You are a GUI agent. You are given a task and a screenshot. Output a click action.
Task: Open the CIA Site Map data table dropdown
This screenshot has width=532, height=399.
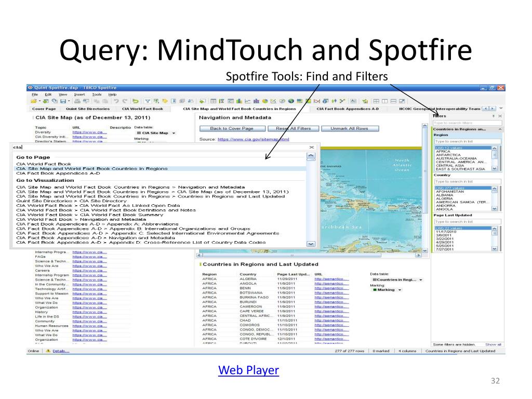click(174, 133)
